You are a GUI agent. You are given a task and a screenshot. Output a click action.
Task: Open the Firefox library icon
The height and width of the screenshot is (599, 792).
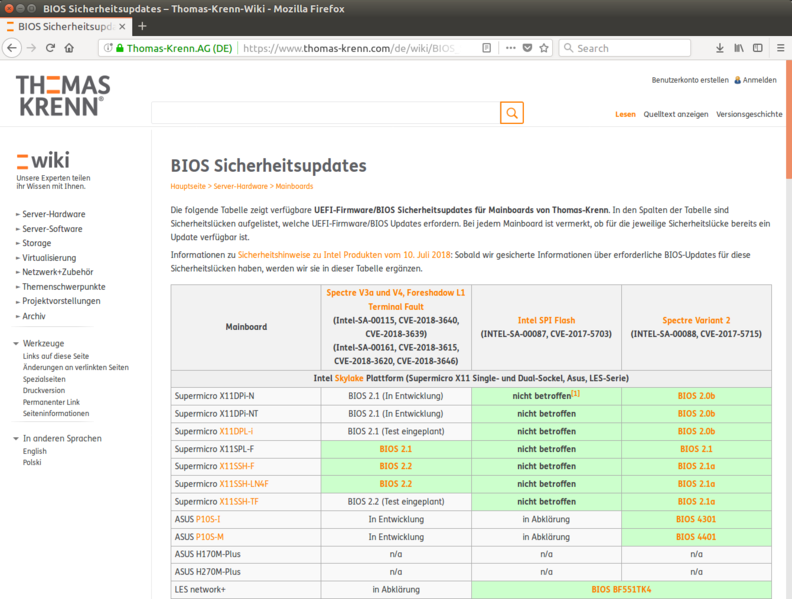pyautogui.click(x=739, y=48)
